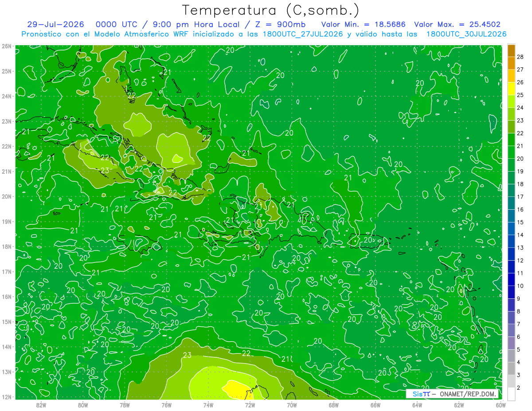Viewport: 532px width, 411px height.
Task: Click the "80W" longitude axis label
Action: (x=83, y=405)
